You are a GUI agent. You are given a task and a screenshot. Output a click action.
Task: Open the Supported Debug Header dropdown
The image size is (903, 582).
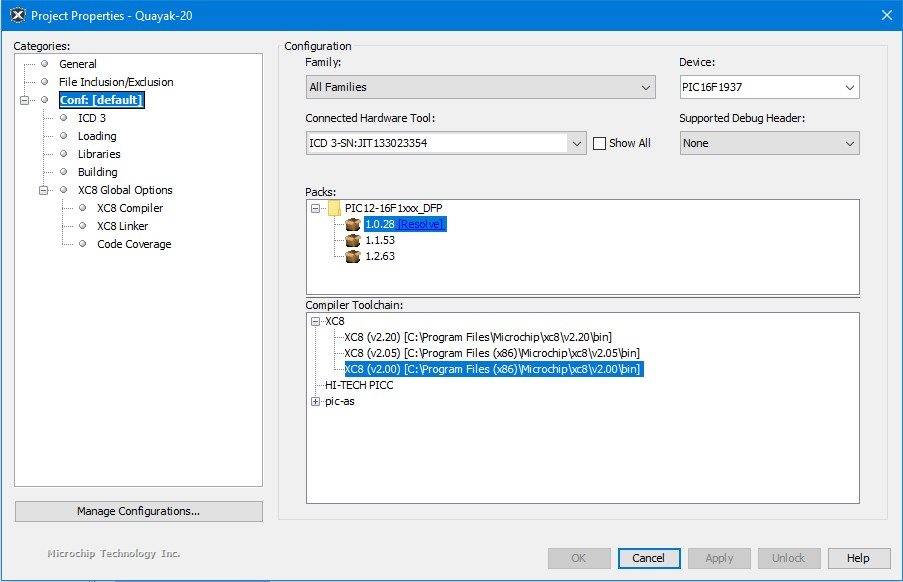[768, 143]
